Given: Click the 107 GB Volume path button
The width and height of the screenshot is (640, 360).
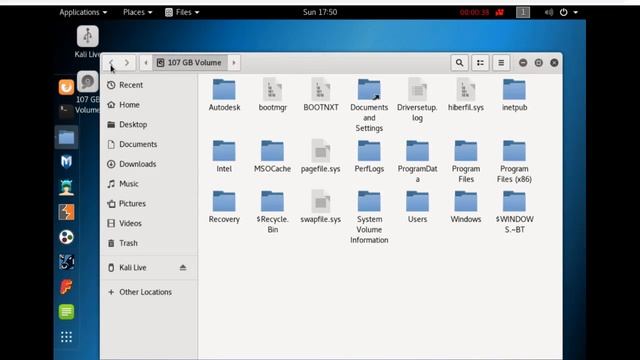Looking at the screenshot, I should (190, 63).
